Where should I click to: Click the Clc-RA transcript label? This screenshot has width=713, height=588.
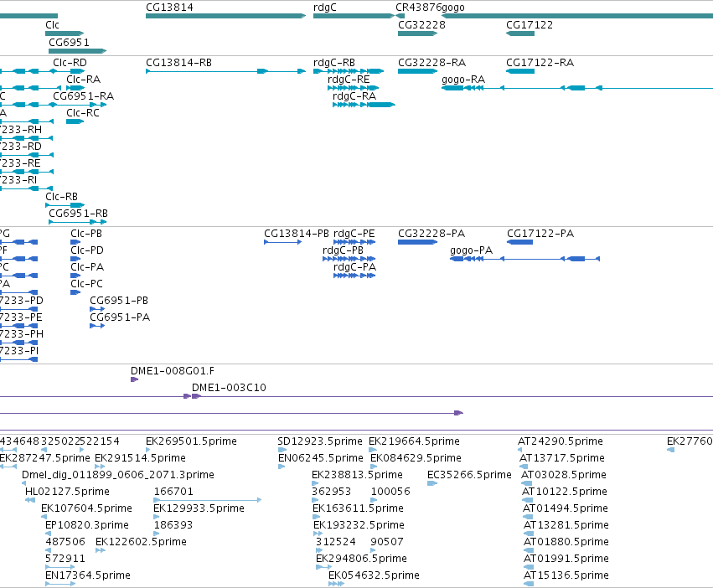(x=83, y=80)
